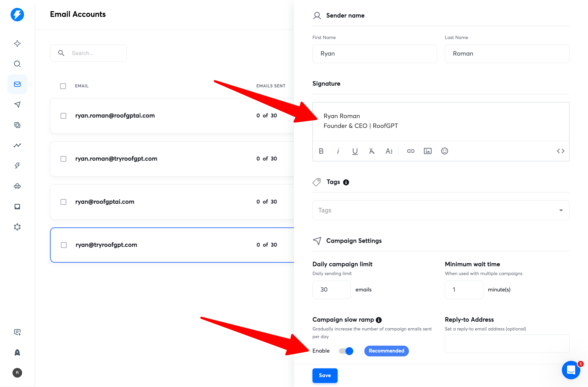The image size is (588, 387).
Task: Click the Bold formatting icon in signature editor
Action: [x=321, y=151]
